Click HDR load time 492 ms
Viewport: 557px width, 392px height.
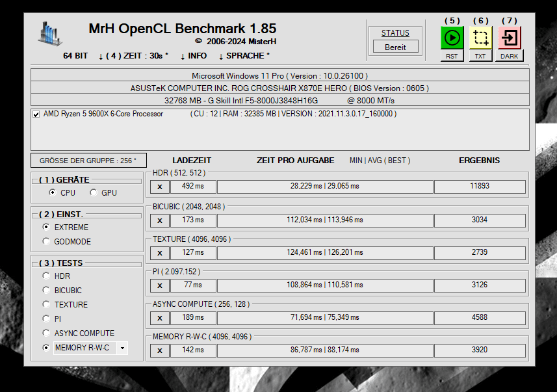pyautogui.click(x=193, y=187)
